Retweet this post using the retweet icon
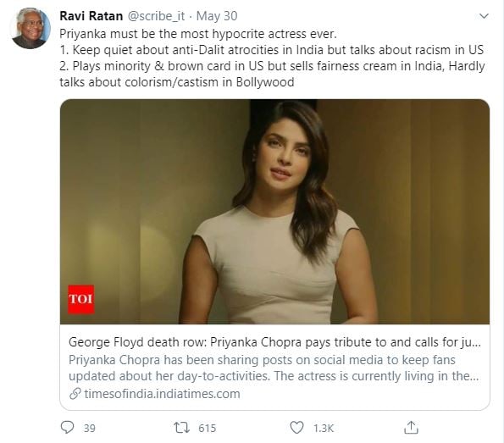The image size is (504, 443). (x=181, y=428)
